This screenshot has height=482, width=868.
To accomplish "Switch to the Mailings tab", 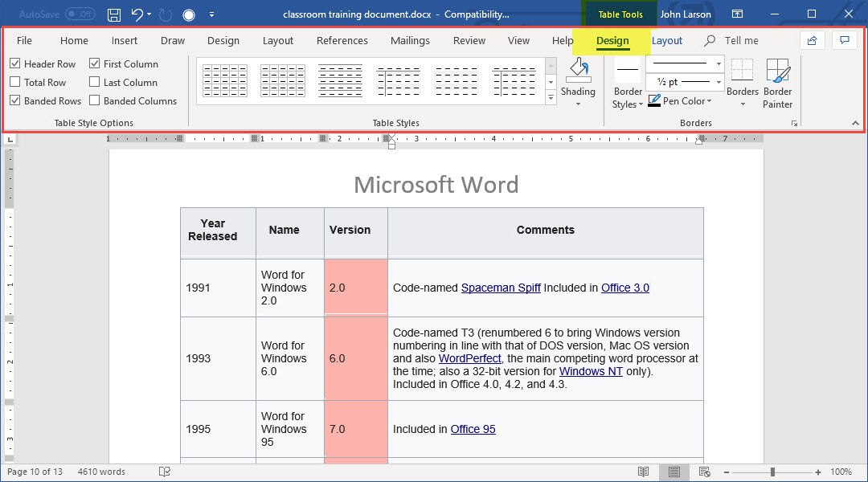I will coord(410,40).
